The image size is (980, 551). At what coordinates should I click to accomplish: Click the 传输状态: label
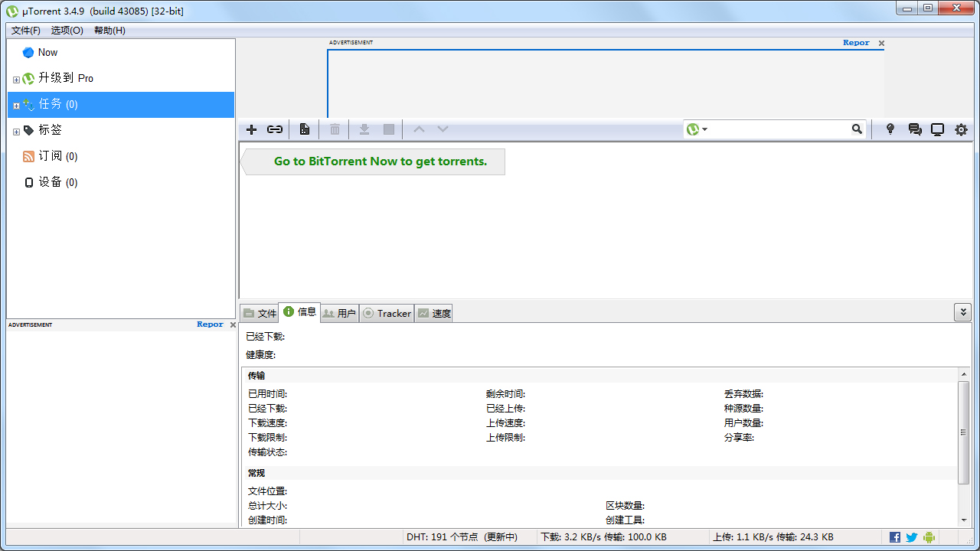pyautogui.click(x=267, y=452)
